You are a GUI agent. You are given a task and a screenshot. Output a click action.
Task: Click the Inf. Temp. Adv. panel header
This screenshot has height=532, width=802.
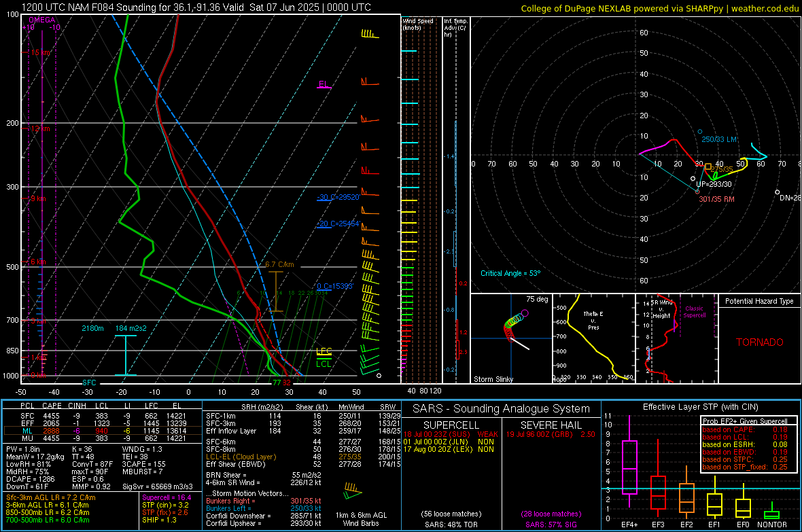456,28
